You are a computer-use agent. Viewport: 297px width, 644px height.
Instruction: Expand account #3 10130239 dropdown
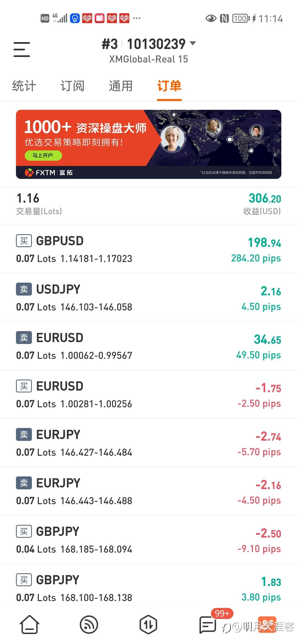click(x=193, y=43)
